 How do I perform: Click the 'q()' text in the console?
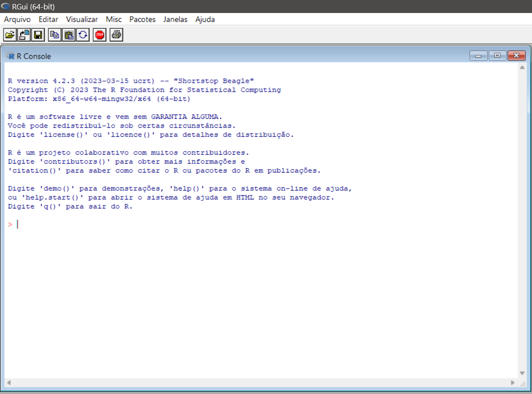(50, 207)
